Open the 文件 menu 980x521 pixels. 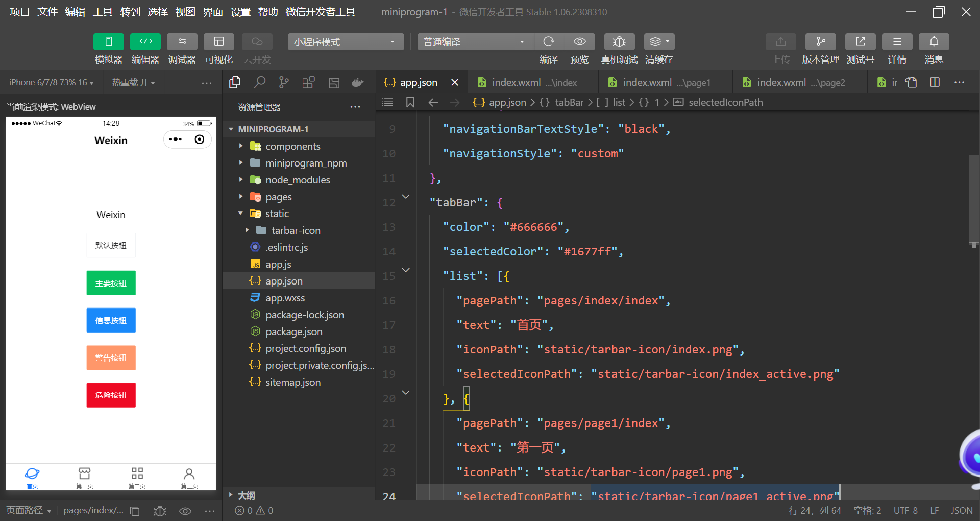click(x=47, y=12)
